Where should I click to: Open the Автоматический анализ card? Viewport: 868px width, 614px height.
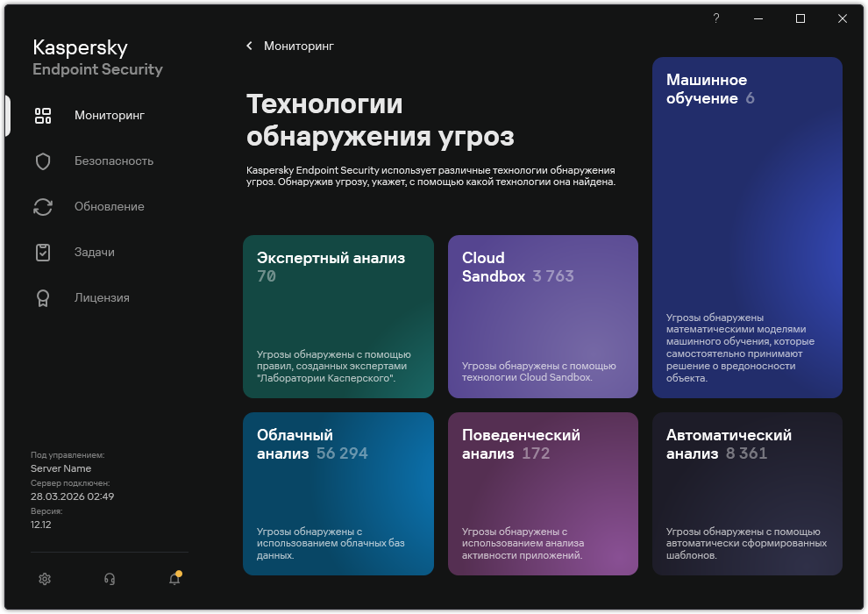pos(747,494)
